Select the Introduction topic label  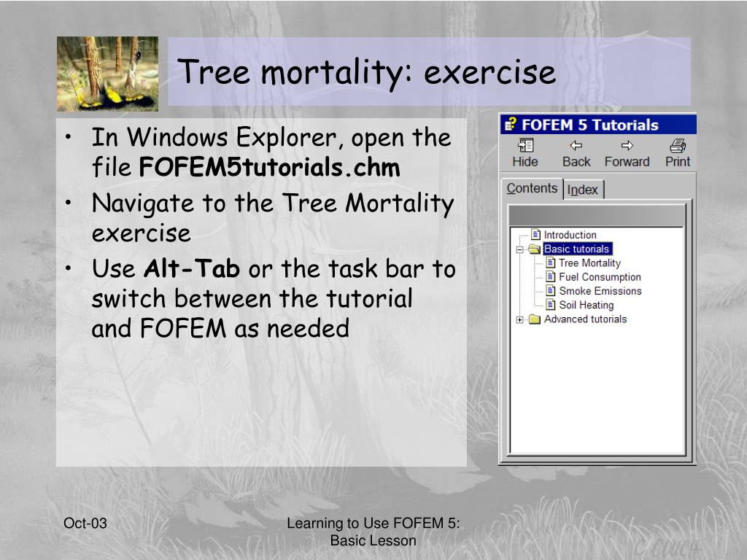(570, 235)
